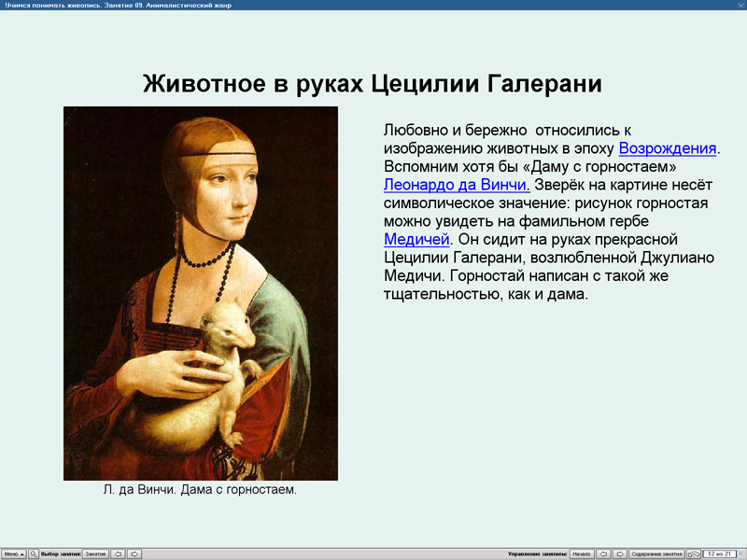Select the magnifier zoom tool
The height and width of the screenshot is (560, 747).
[x=34, y=553]
